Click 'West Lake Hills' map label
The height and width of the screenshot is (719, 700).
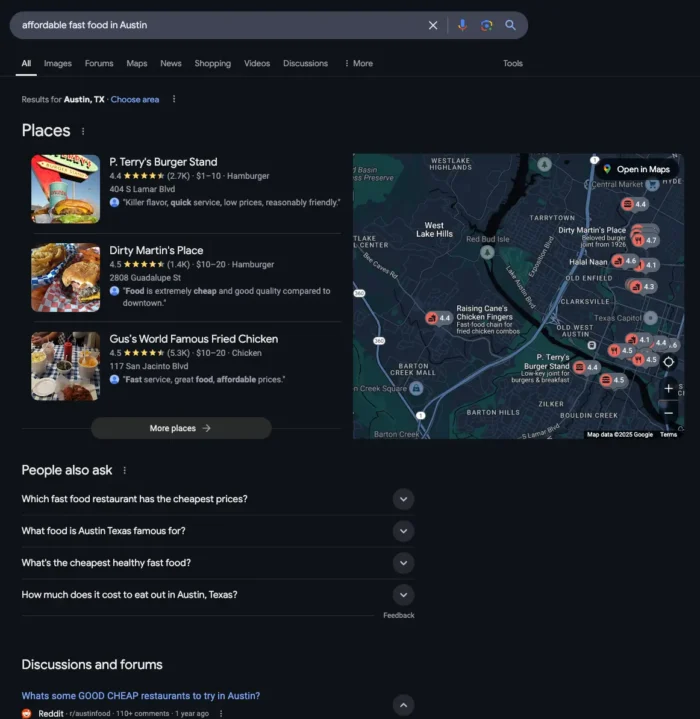point(434,230)
